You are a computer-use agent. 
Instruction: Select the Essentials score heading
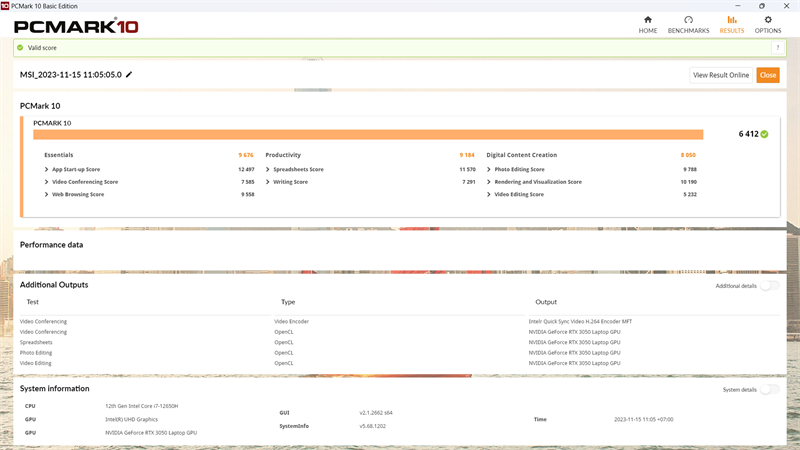point(59,155)
